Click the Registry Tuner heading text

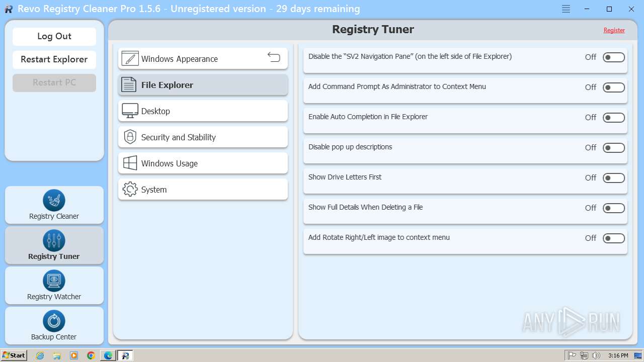(373, 29)
